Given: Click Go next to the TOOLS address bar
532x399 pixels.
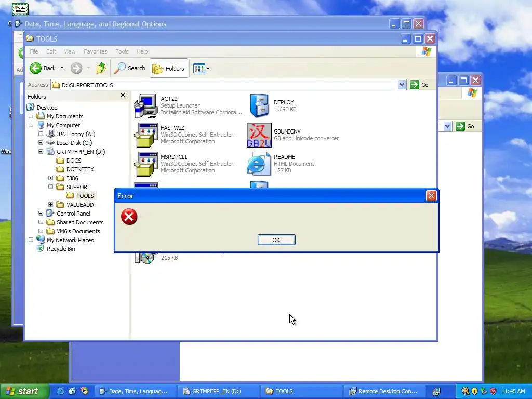Looking at the screenshot, I should [x=419, y=85].
